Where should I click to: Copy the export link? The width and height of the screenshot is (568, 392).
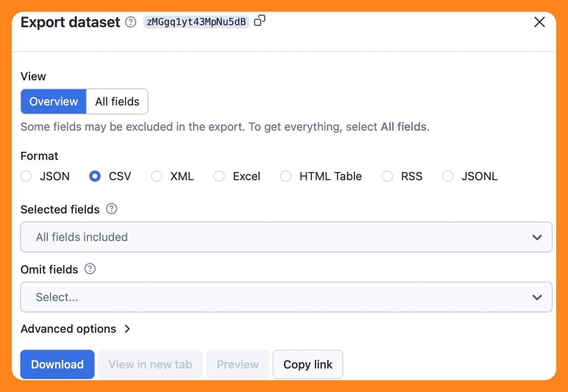click(x=308, y=364)
